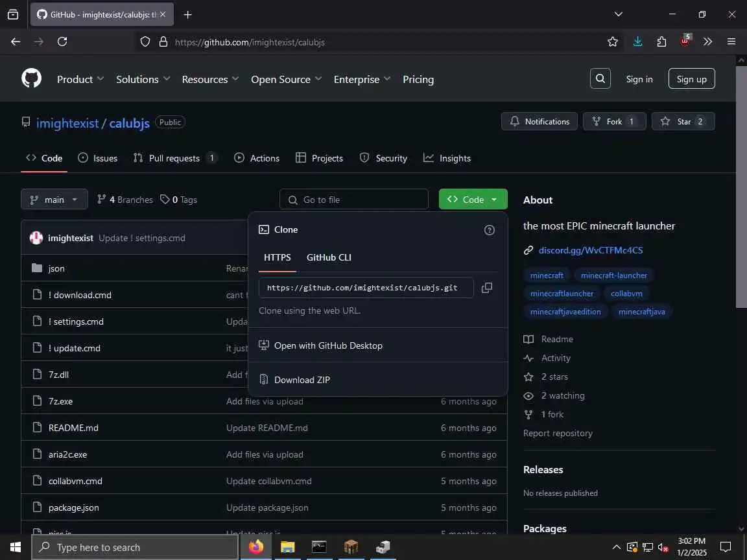Open Windows Start menu
The image size is (747, 560).
[16, 547]
